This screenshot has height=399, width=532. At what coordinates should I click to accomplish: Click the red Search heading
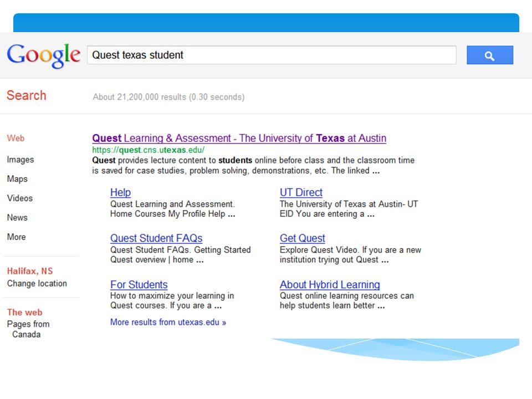tap(27, 95)
